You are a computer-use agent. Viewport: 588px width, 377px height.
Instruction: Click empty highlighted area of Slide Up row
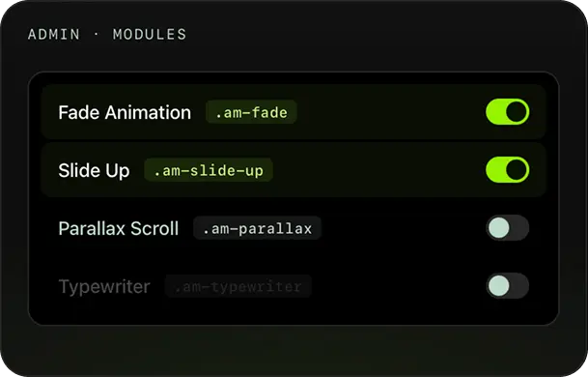pos(378,170)
